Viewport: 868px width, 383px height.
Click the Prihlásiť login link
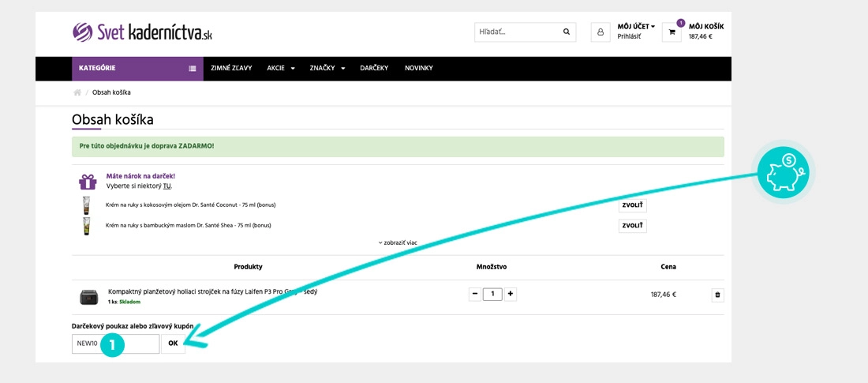629,36
